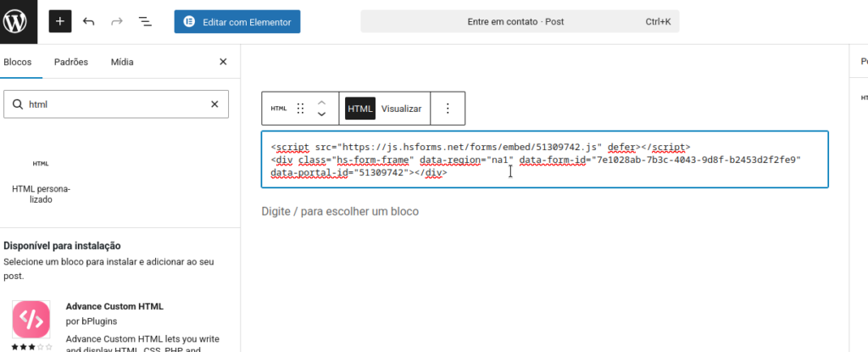
Task: Clear the html search field
Action: [214, 104]
